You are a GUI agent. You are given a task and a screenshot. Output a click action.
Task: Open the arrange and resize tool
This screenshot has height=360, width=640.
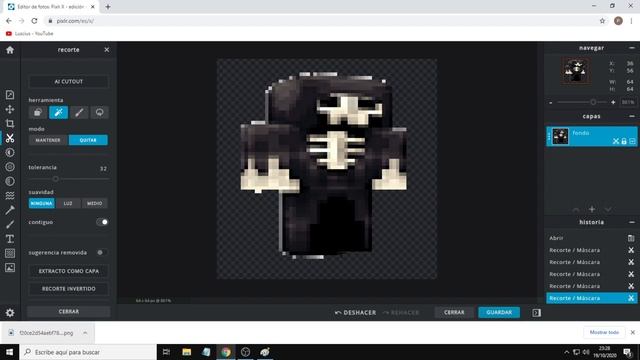point(10,95)
